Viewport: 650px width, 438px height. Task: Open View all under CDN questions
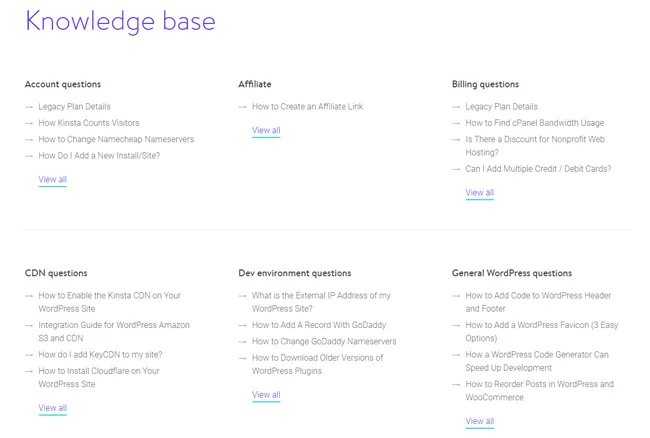click(52, 408)
